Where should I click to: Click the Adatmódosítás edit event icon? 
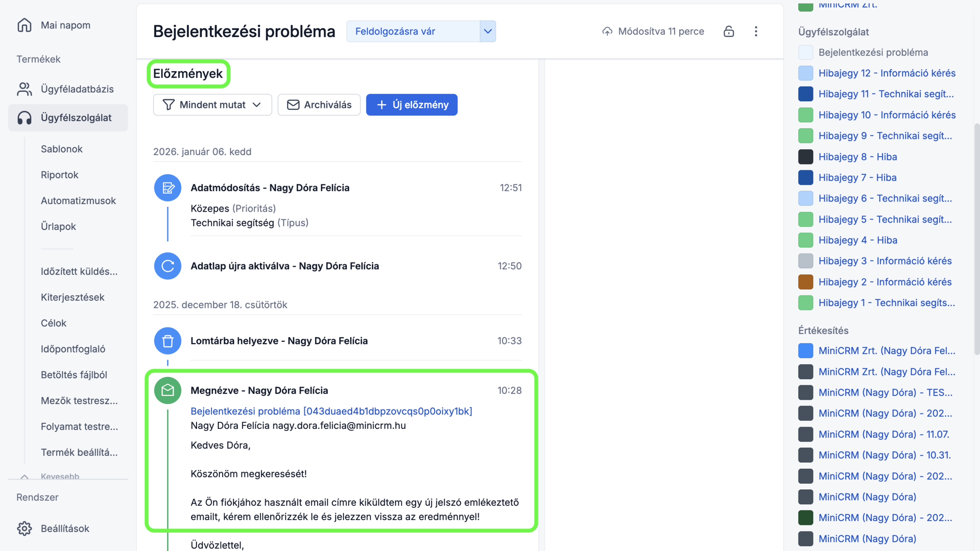click(168, 188)
